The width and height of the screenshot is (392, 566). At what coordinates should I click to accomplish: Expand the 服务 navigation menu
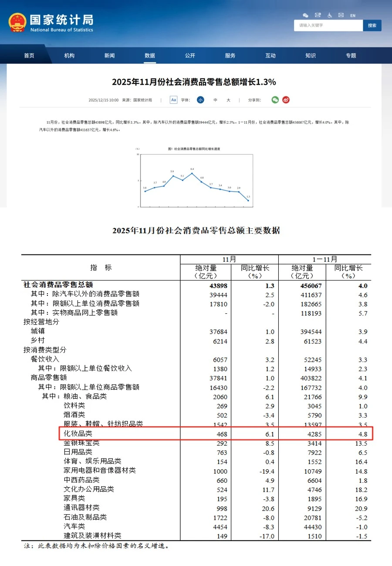(x=230, y=55)
